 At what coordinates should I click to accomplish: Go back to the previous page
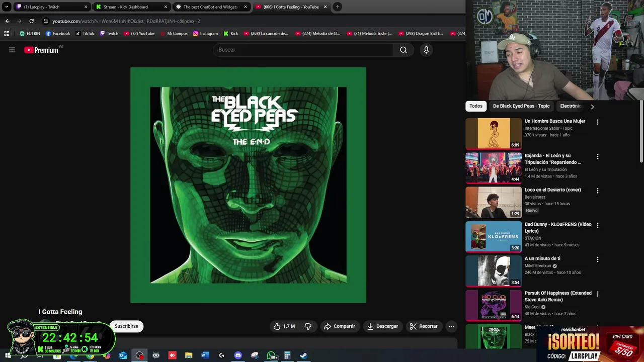click(x=7, y=21)
